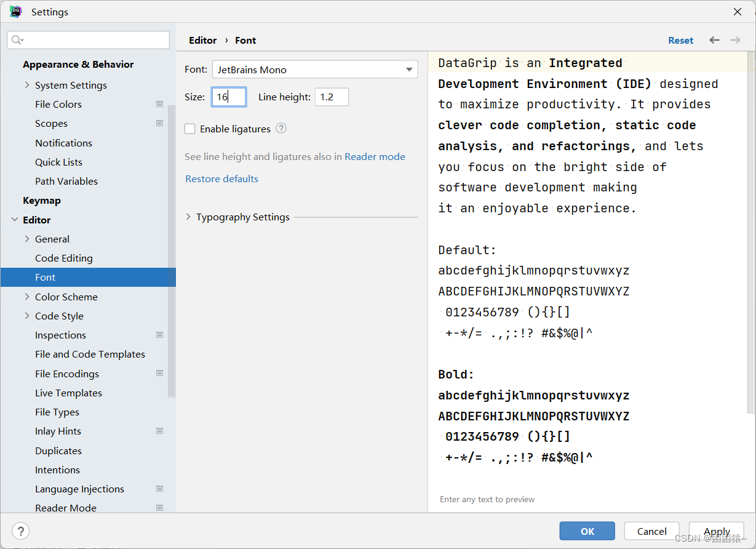Screen dimensions: 756x549
Task: Click the Apply button
Action: (717, 531)
